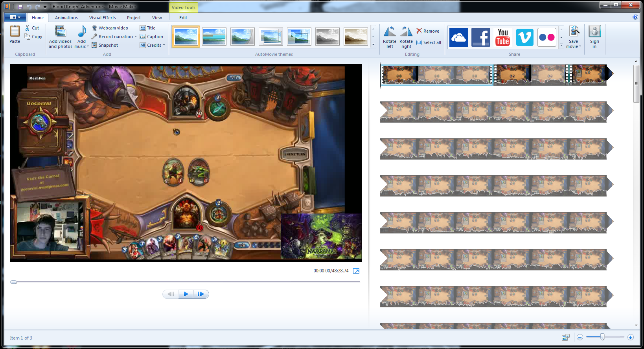The image size is (644, 349).
Task: Click the Add videos and photos icon
Action: click(x=60, y=31)
